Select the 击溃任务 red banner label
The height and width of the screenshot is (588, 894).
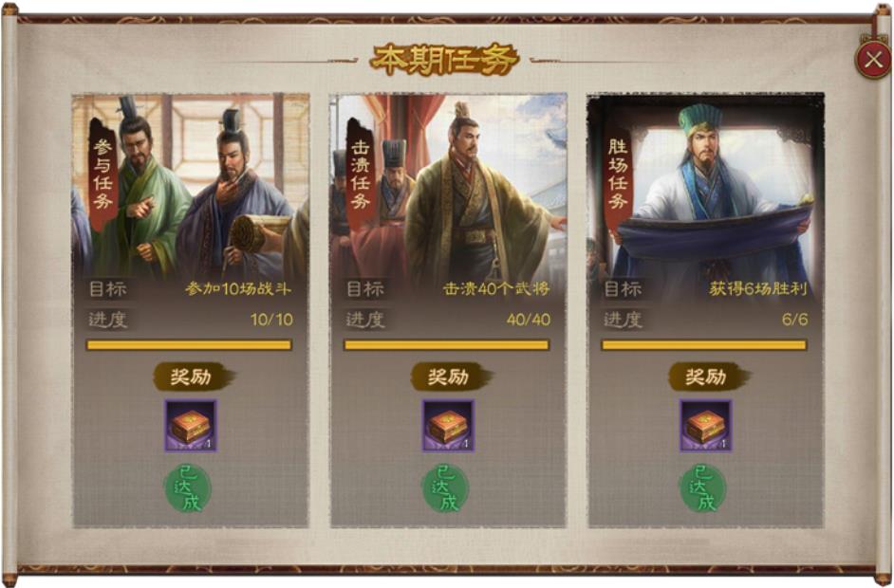pyautogui.click(x=361, y=174)
